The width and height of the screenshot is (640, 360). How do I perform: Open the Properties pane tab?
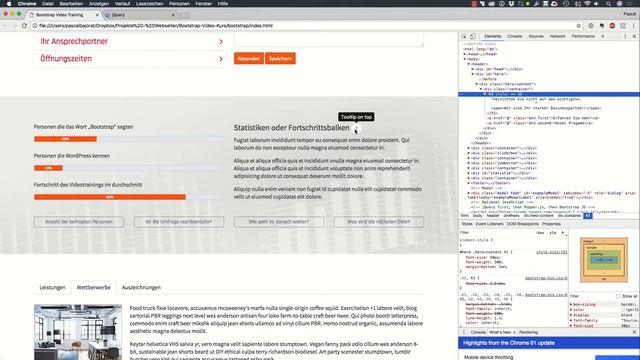click(x=551, y=224)
